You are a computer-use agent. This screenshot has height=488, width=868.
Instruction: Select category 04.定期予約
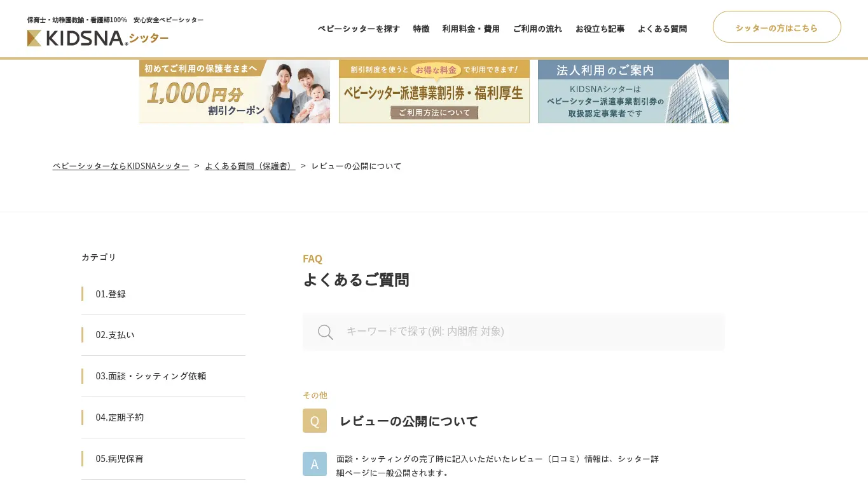pos(163,417)
